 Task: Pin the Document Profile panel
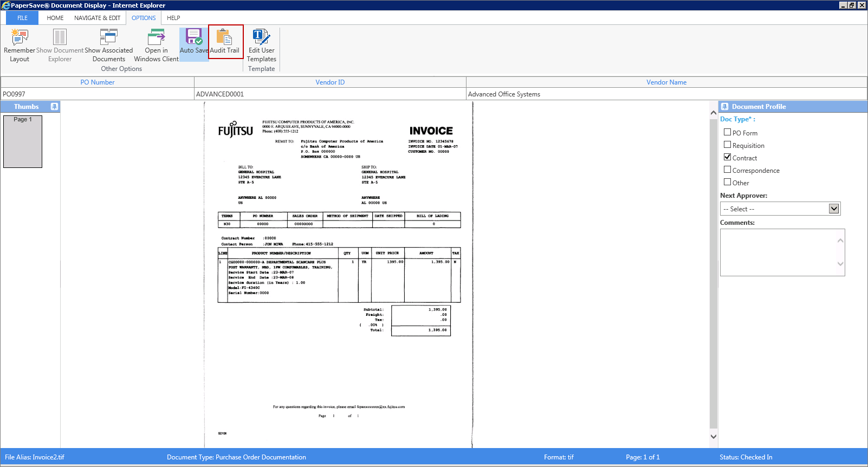pyautogui.click(x=724, y=107)
